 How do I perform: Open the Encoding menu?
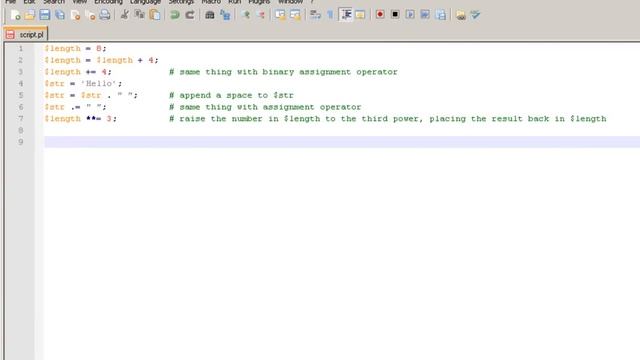(108, 2)
